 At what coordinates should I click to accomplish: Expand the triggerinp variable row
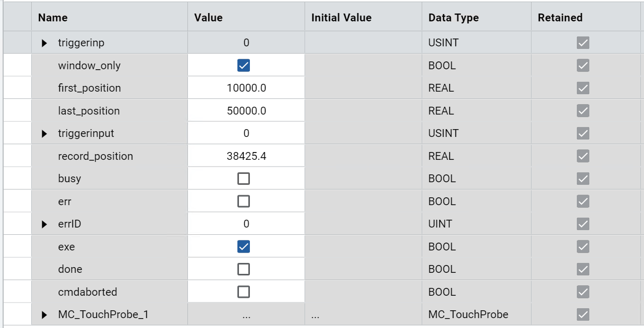tap(44, 43)
